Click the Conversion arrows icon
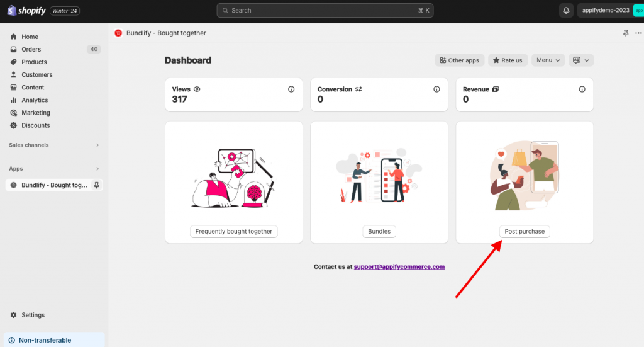Image resolution: width=644 pixels, height=347 pixels. tap(358, 89)
